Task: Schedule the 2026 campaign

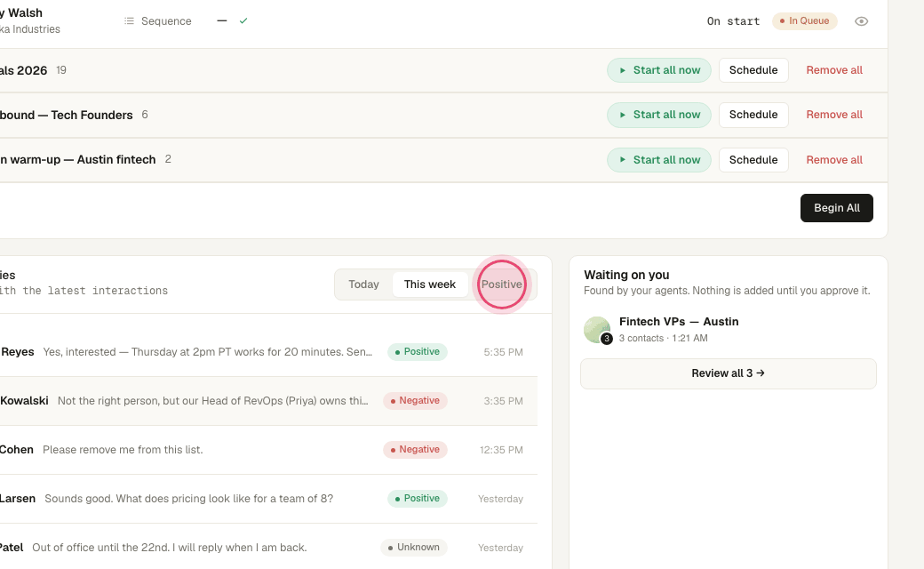Action: point(753,70)
